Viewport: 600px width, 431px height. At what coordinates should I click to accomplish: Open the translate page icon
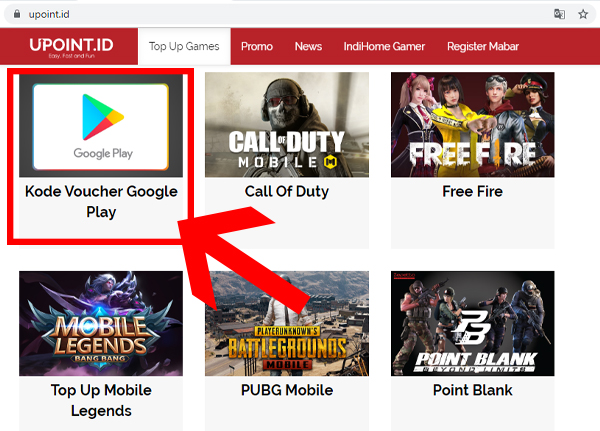[559, 15]
